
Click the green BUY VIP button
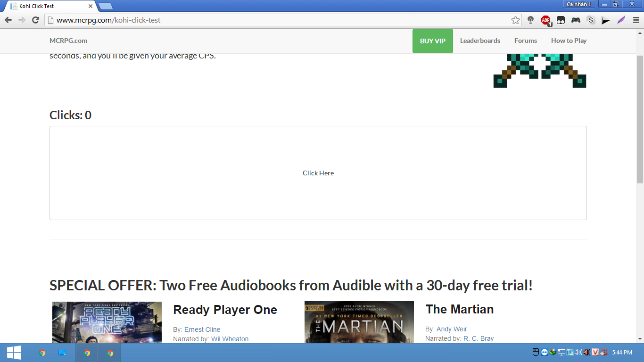433,41
